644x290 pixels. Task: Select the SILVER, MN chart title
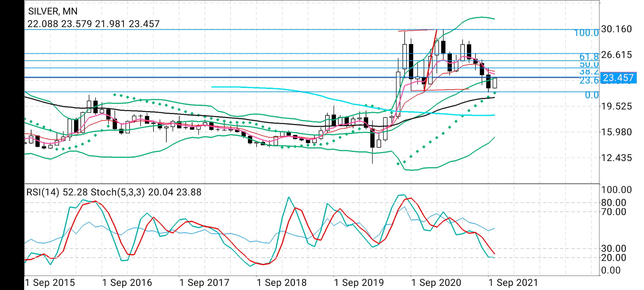click(x=53, y=11)
